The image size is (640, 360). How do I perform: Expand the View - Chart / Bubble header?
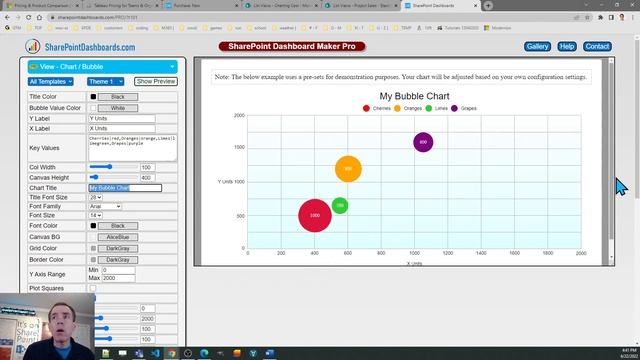coord(102,67)
